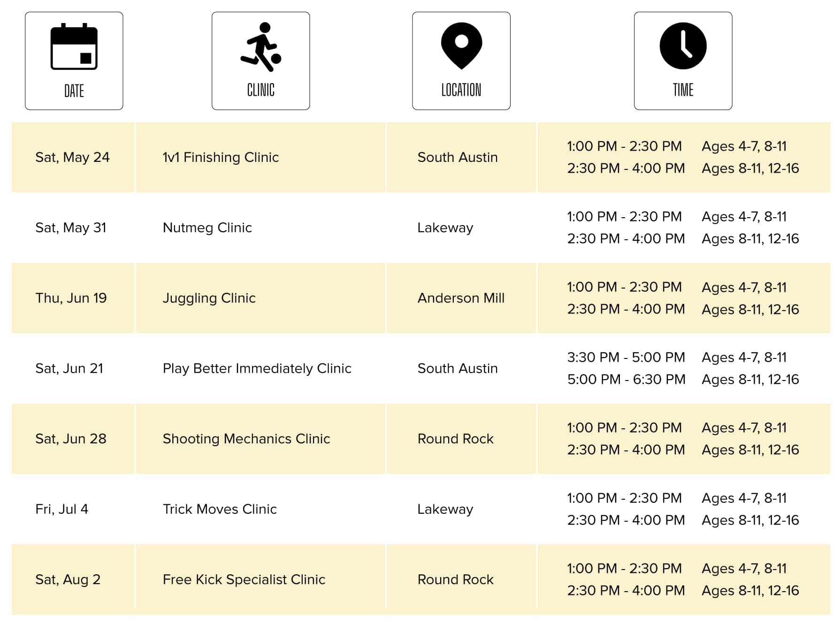This screenshot has width=840, height=624.
Task: Click the 3:30 PM - 5:00 PM slot
Action: [x=626, y=357]
